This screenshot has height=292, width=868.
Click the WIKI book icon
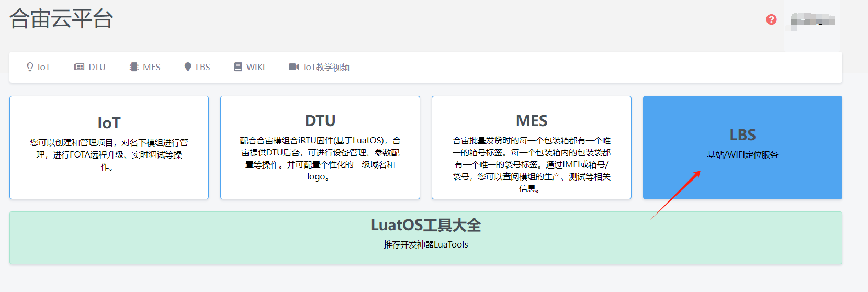[238, 67]
